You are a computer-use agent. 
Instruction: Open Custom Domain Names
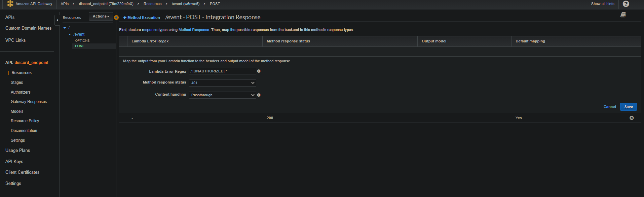tap(28, 28)
